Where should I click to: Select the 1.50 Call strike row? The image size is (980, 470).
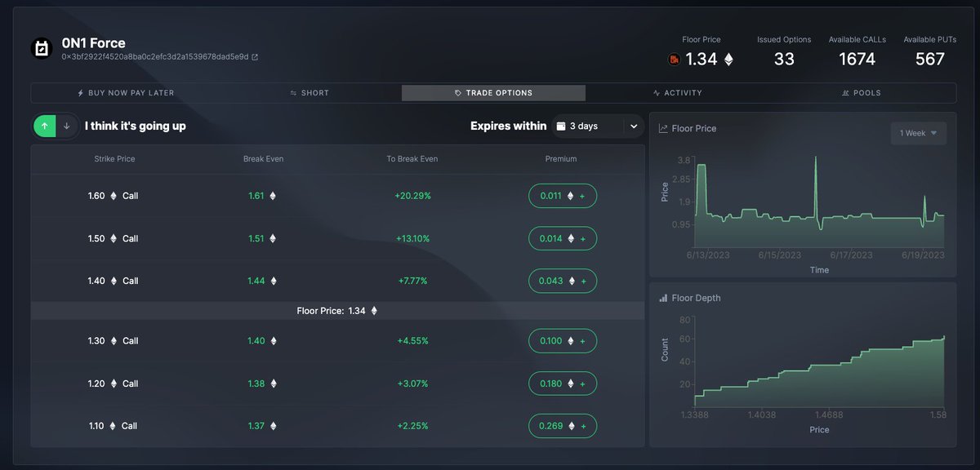tap(337, 238)
